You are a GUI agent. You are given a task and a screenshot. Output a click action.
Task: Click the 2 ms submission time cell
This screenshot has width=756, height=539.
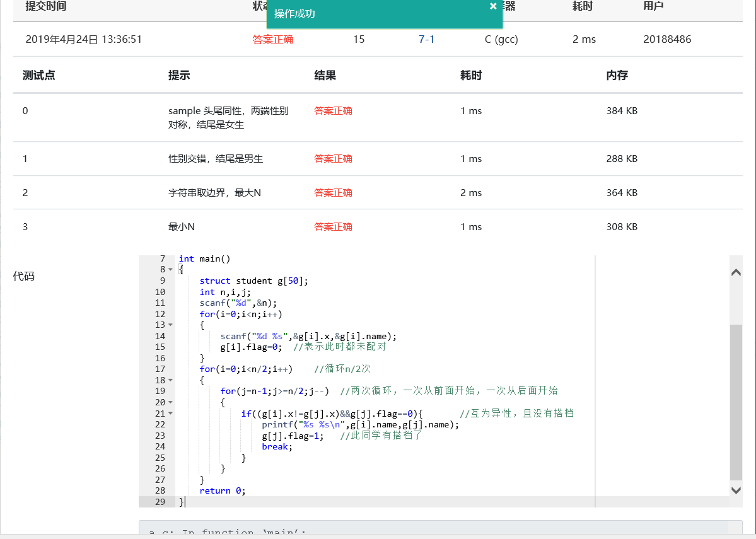click(x=584, y=39)
